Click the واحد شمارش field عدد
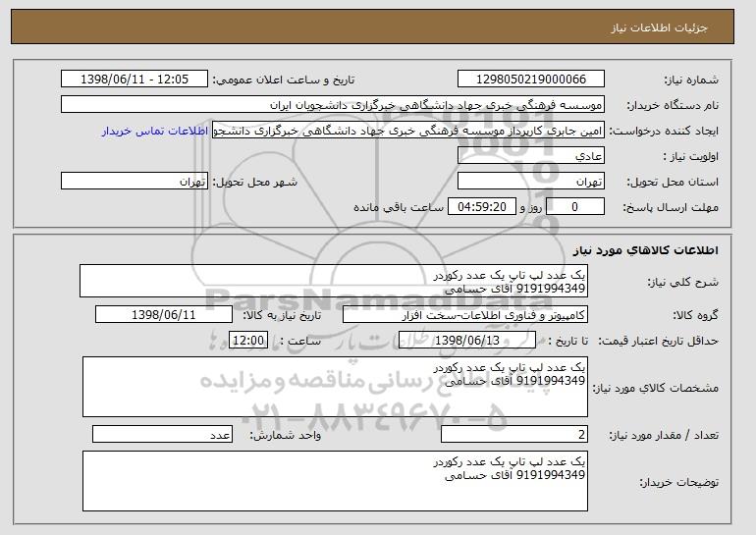The image size is (756, 535). (162, 434)
